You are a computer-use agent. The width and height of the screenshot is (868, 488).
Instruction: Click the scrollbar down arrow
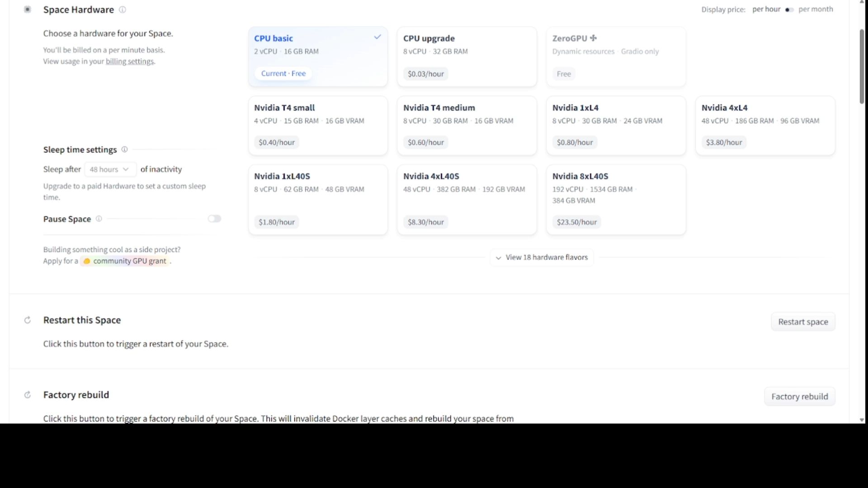[862, 420]
